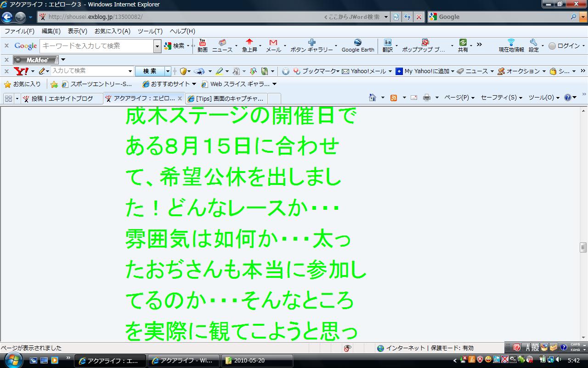Expand the おすすめサイト dropdown

point(194,84)
